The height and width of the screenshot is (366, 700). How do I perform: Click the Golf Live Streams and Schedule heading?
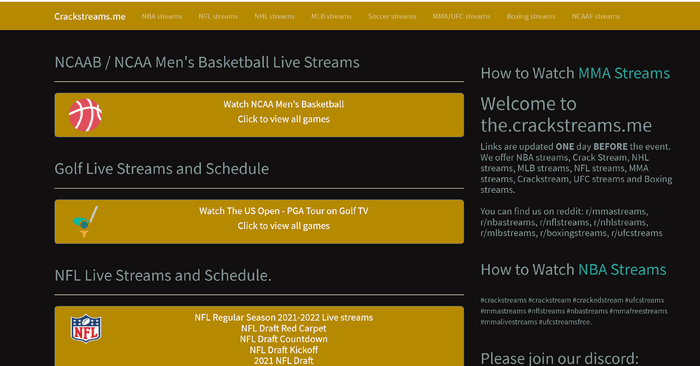point(162,169)
